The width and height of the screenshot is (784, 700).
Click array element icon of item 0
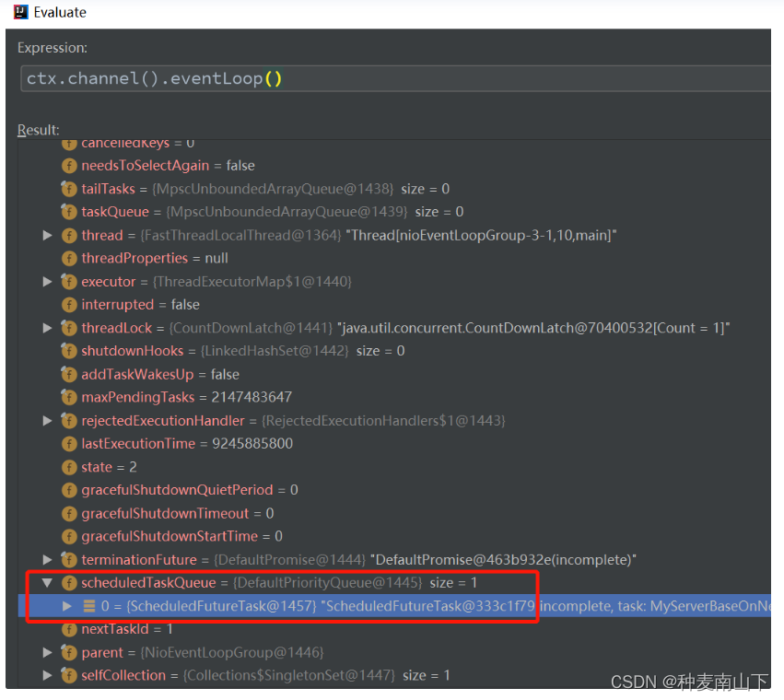tap(89, 606)
